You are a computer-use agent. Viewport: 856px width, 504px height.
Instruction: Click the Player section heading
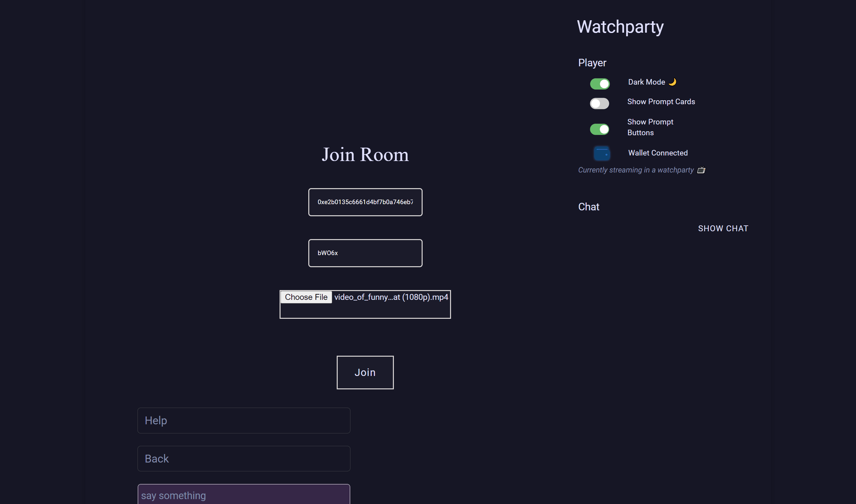592,63
